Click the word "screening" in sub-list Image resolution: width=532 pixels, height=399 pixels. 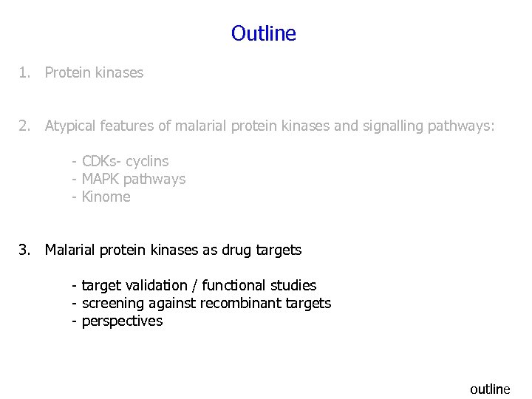pyautogui.click(x=113, y=304)
